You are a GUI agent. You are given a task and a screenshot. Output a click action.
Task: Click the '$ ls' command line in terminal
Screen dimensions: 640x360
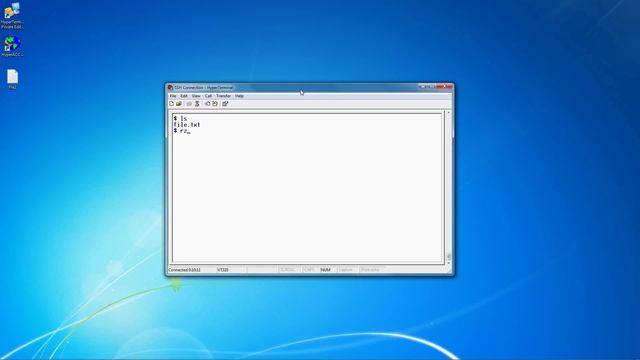(x=180, y=119)
